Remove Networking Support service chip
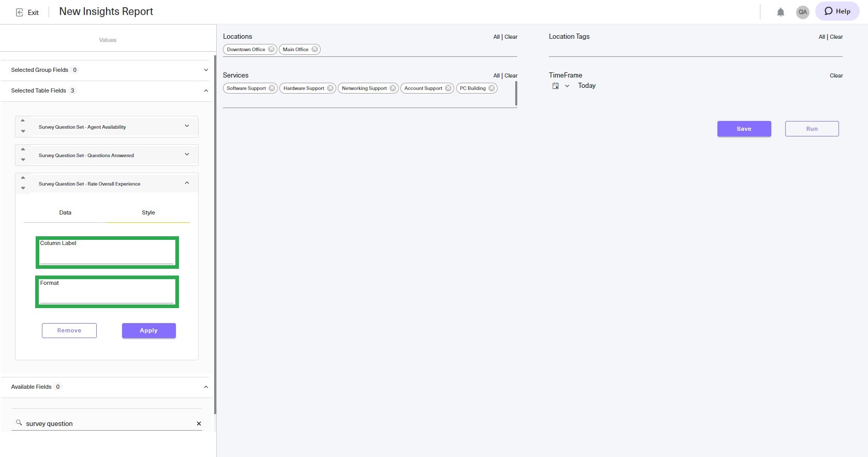 [x=393, y=88]
